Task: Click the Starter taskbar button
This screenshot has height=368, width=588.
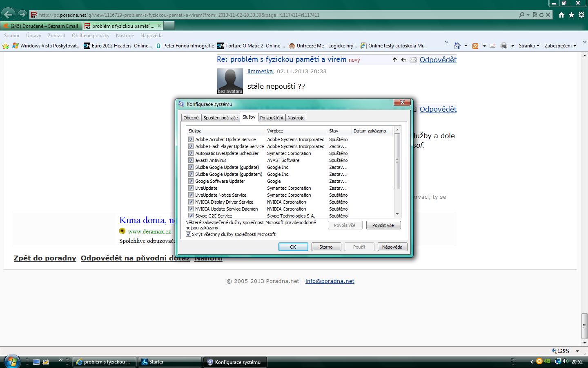Action: click(170, 362)
